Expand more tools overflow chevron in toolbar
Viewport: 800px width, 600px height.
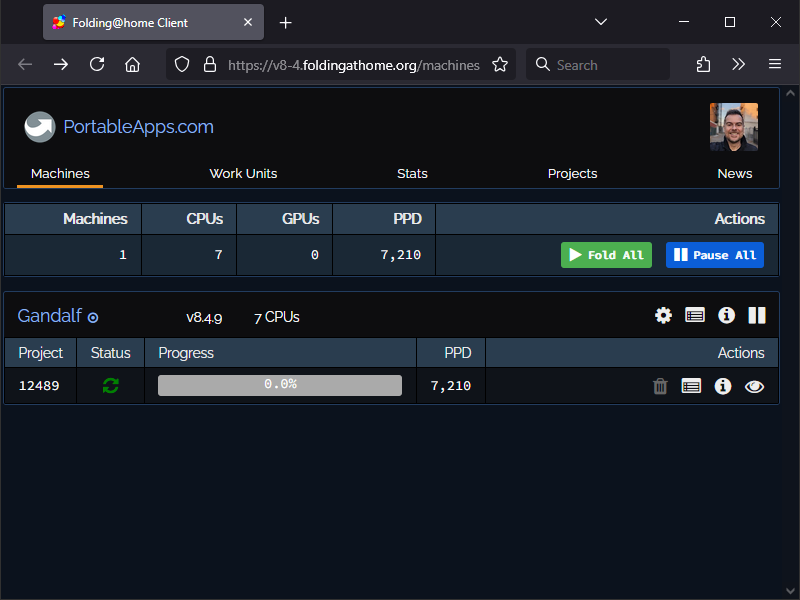click(739, 64)
